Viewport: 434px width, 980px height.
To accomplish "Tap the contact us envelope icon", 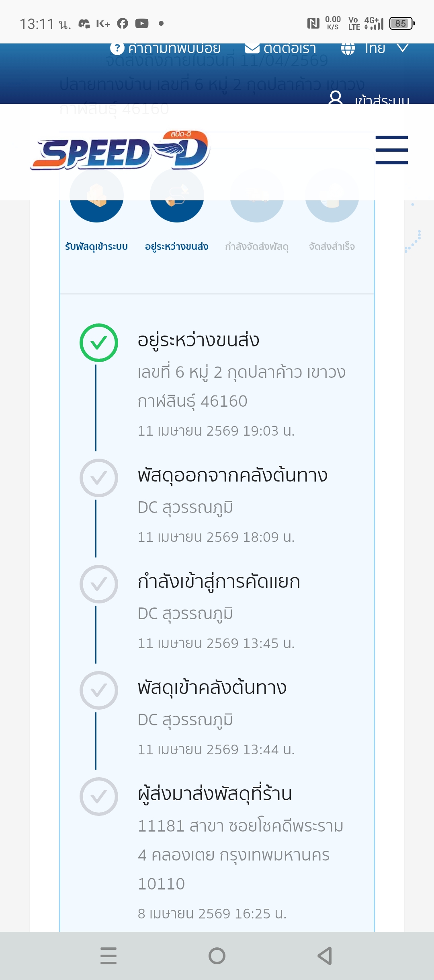I will point(252,49).
